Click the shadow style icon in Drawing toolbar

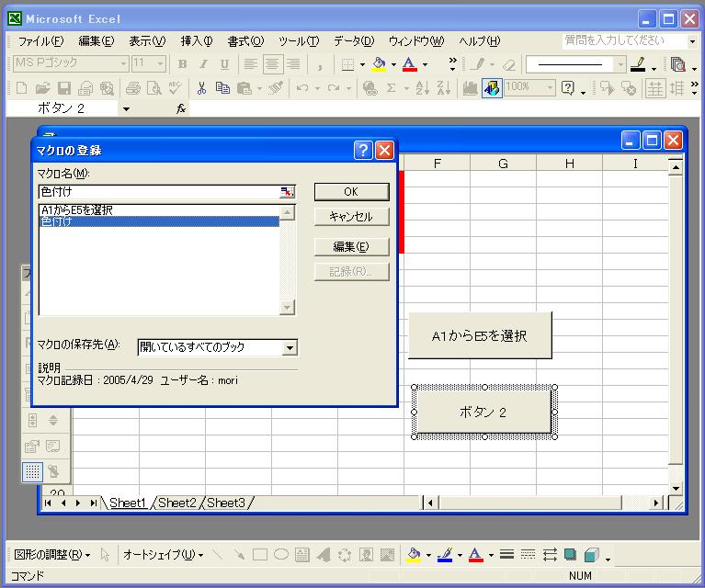pos(570,555)
